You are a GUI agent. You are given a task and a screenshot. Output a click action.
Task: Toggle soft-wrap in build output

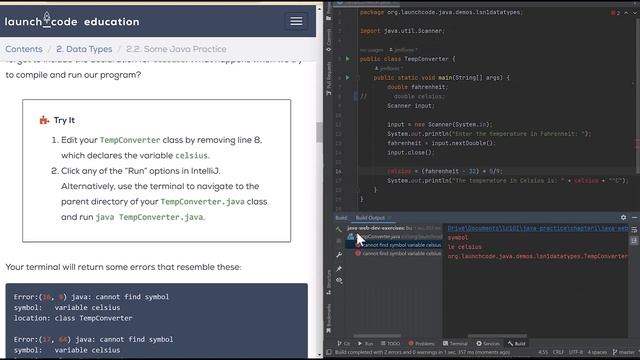point(634,230)
